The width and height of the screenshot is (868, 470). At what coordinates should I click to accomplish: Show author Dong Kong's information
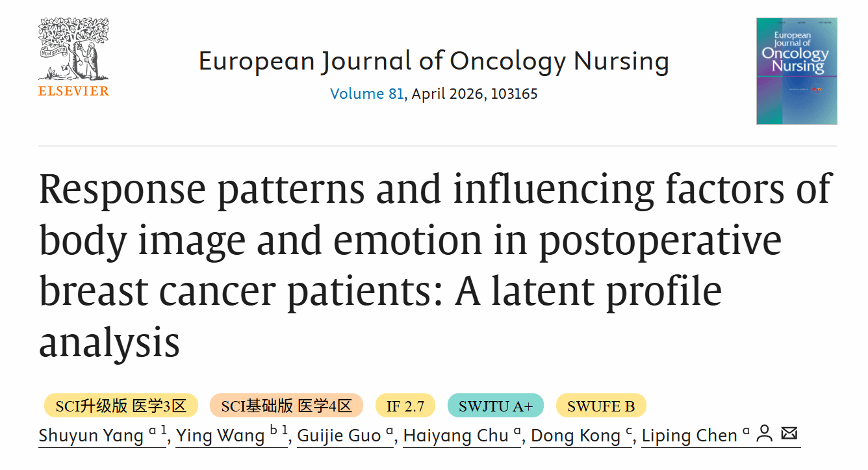(575, 435)
